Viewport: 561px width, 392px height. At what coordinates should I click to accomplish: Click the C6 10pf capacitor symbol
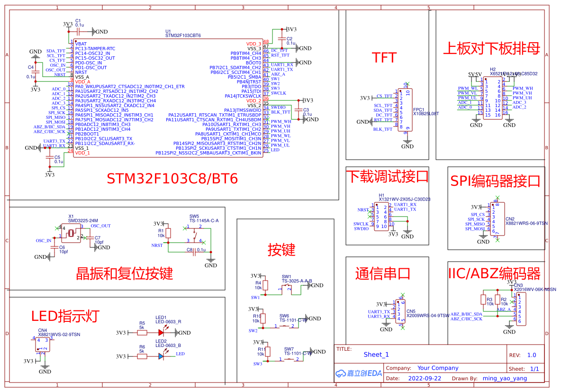54,247
